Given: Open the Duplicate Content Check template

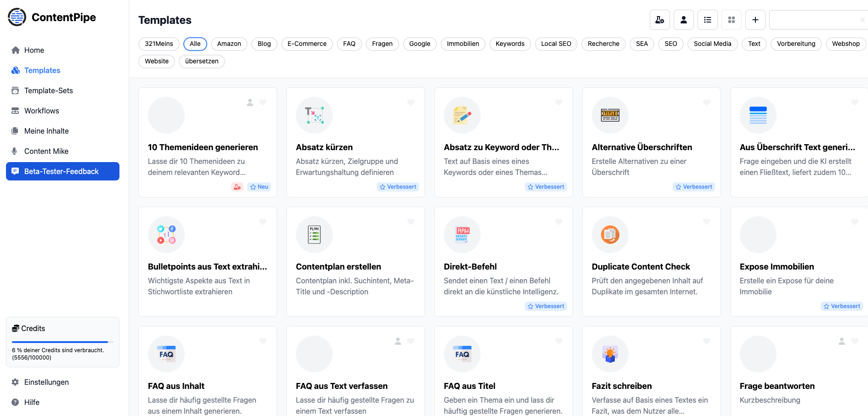Looking at the screenshot, I should (x=641, y=267).
